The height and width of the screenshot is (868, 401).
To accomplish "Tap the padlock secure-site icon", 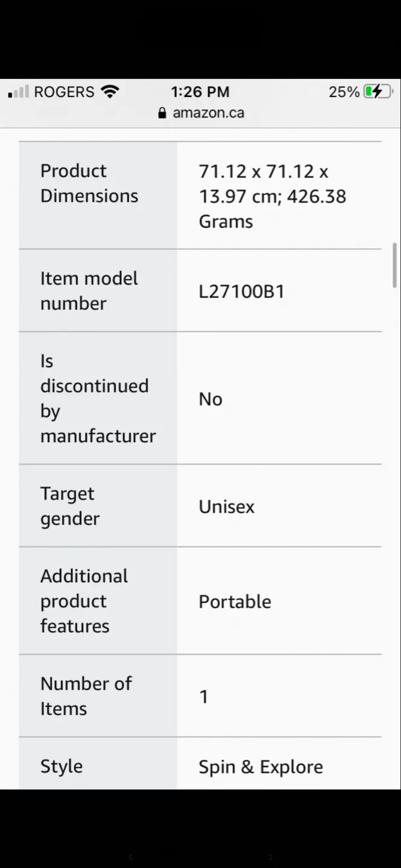I will click(162, 113).
